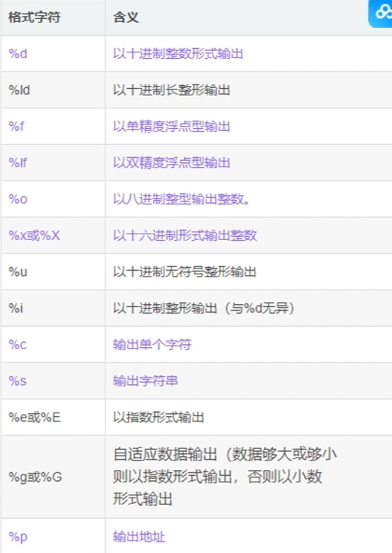Click the blue cloud icon at top right
This screenshot has height=553, width=392.
click(380, 12)
